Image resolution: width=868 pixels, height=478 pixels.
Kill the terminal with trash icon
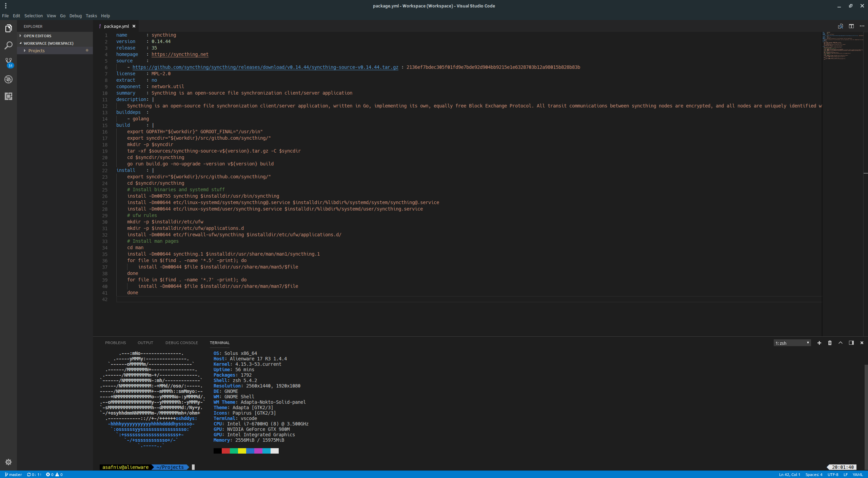[x=830, y=343]
